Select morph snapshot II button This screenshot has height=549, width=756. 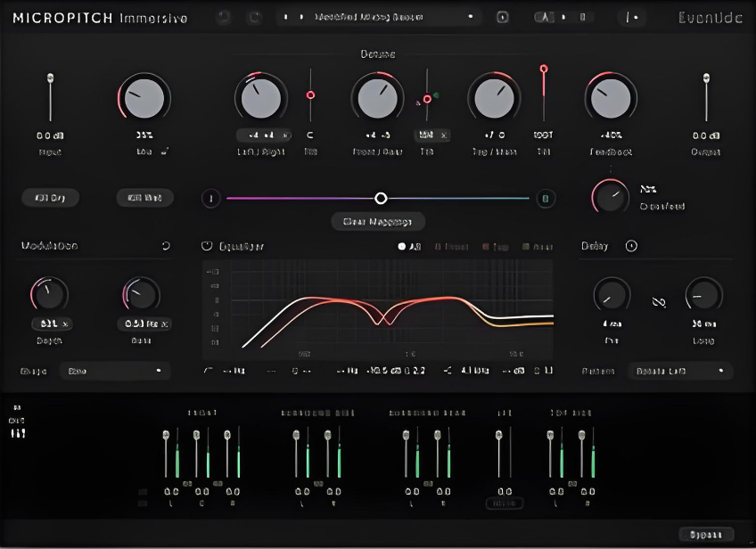coord(546,198)
